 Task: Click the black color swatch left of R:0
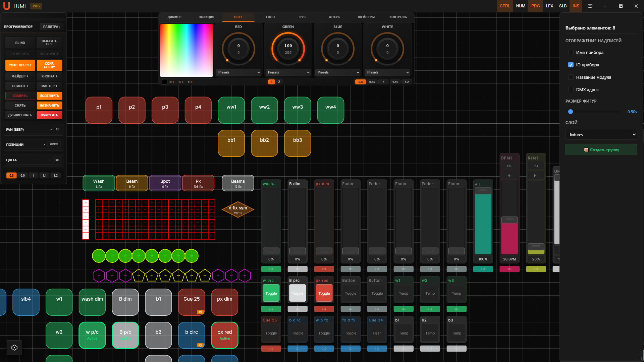[165, 82]
